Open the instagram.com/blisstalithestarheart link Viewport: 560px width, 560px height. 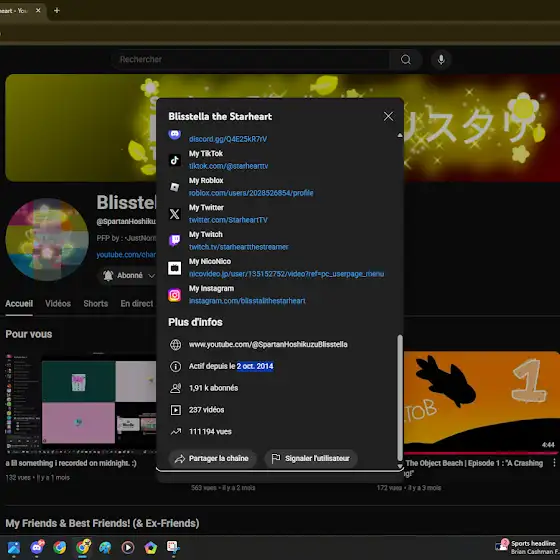(x=247, y=301)
